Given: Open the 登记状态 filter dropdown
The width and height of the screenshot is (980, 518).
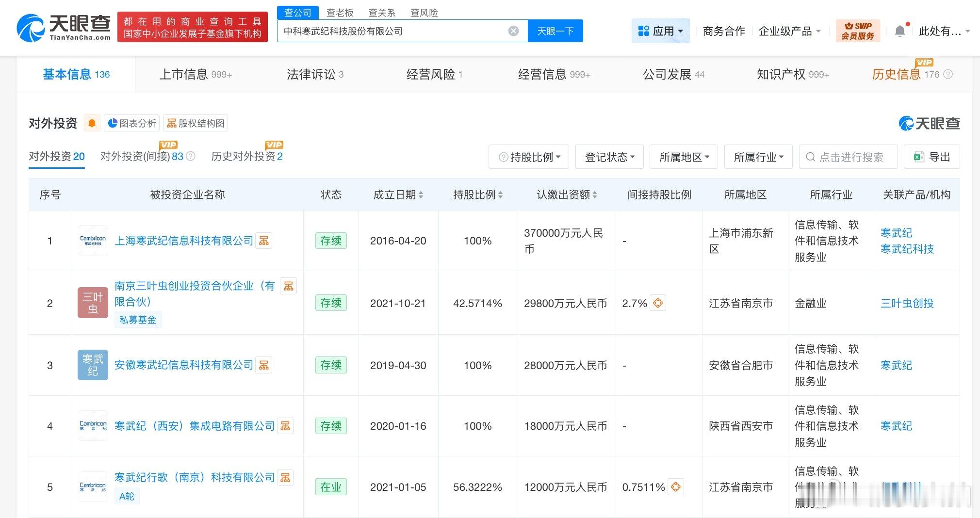Looking at the screenshot, I should (609, 157).
